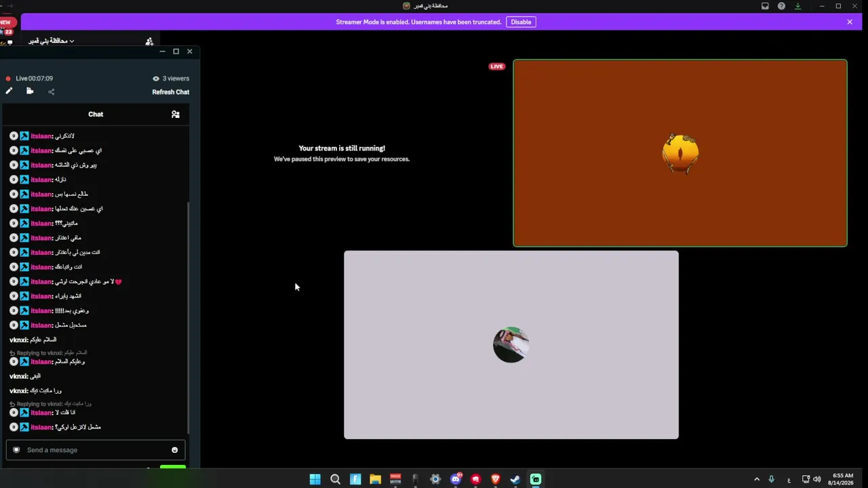Click the reply arrow icon above 'وعليكم السلام'
The width and height of the screenshot is (868, 488).
12,353
